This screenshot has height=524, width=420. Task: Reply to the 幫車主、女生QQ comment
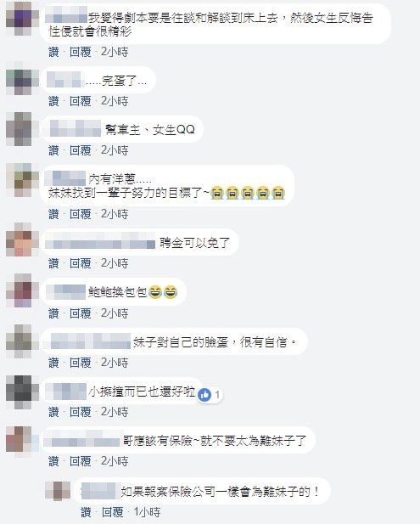tap(80, 150)
